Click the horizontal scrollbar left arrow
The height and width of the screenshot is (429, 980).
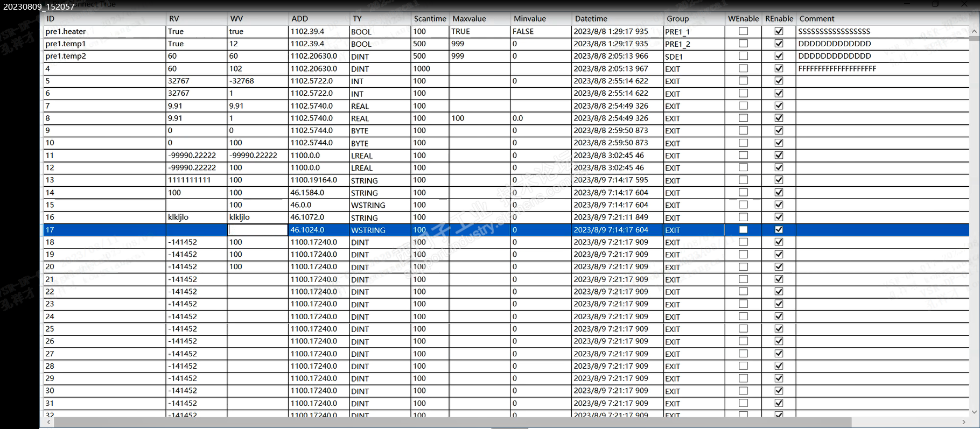(49, 423)
